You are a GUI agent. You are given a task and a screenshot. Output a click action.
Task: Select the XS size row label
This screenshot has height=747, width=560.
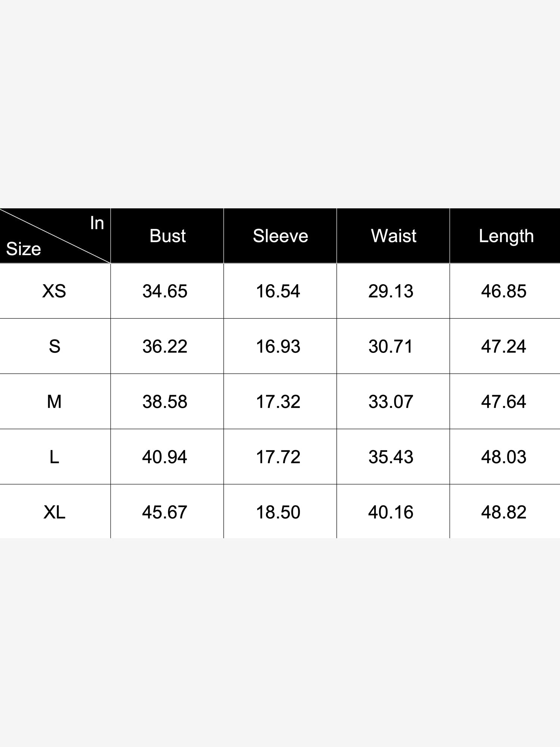54,291
